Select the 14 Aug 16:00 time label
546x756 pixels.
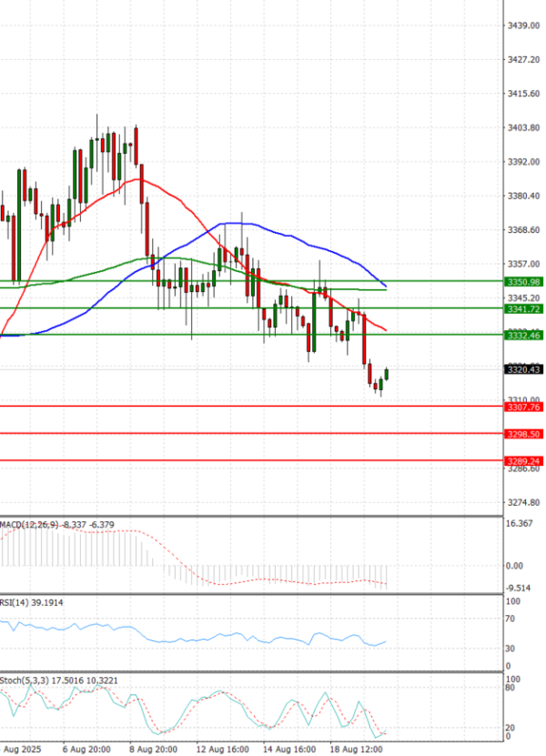(x=289, y=749)
